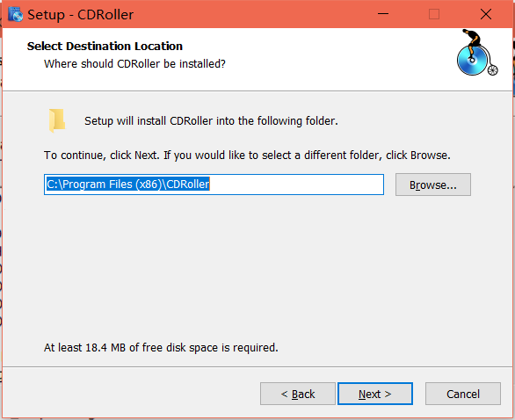Click the 'To continue, click Next' instruction
Image resolution: width=515 pixels, height=420 pixels.
pos(247,155)
